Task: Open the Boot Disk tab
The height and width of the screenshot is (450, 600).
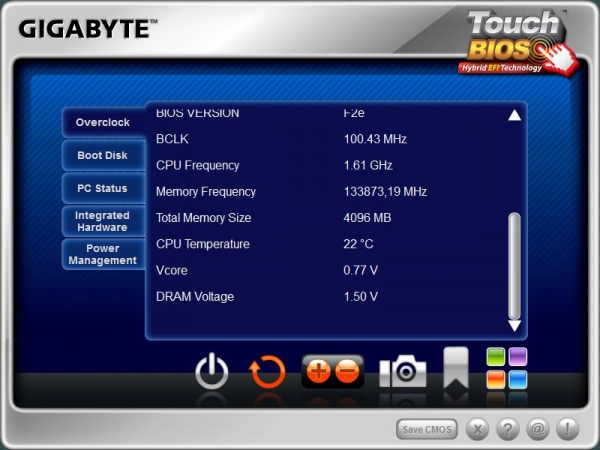Action: coord(103,155)
